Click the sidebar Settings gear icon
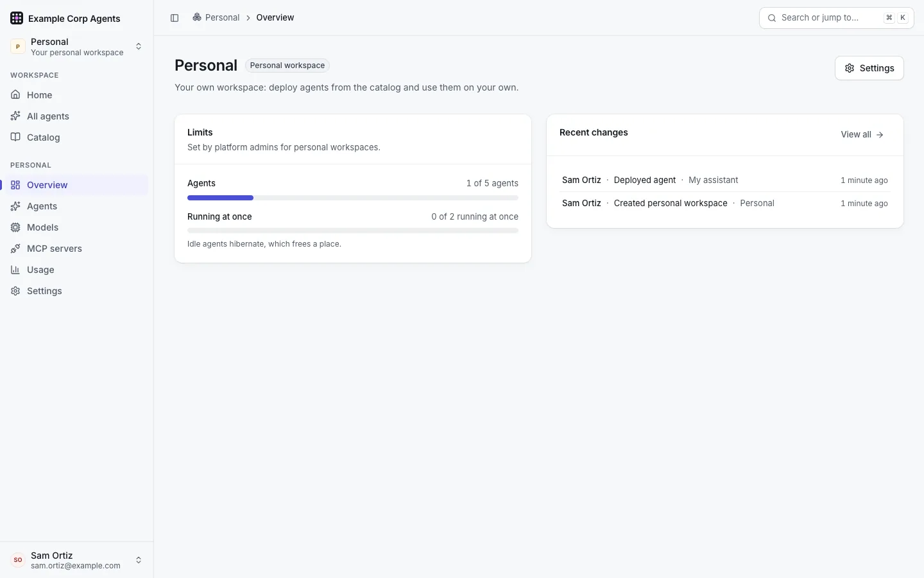The image size is (924, 578). (x=15, y=291)
